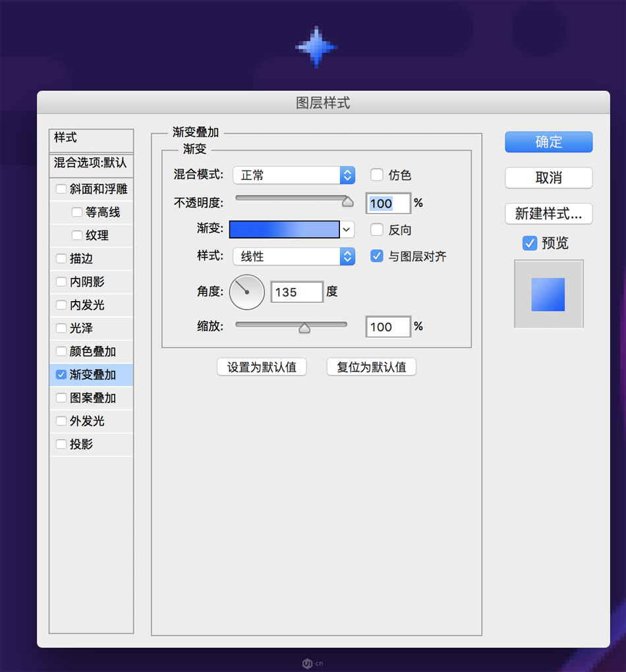Enable the 内阴影 checkbox
The width and height of the screenshot is (626, 672).
[x=61, y=281]
